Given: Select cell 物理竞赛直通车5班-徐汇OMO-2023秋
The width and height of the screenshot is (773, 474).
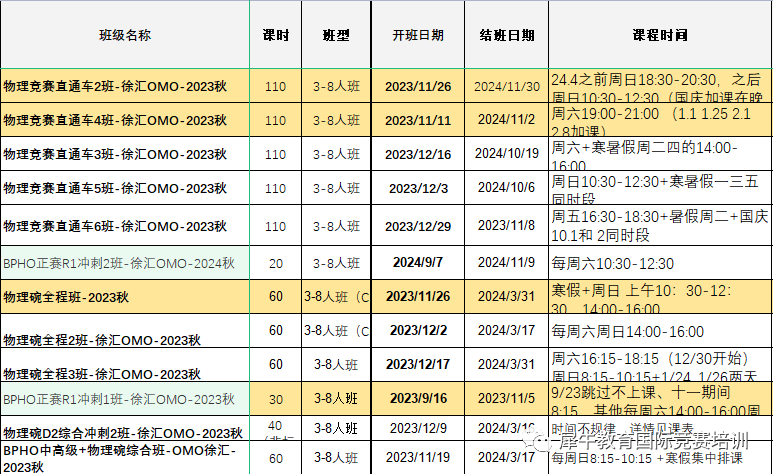Looking at the screenshot, I should pyautogui.click(x=125, y=188).
